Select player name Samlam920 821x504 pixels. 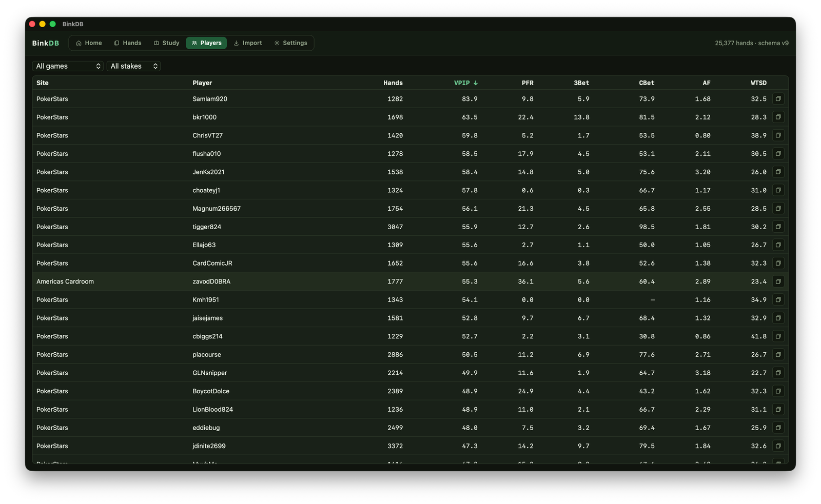pos(210,99)
